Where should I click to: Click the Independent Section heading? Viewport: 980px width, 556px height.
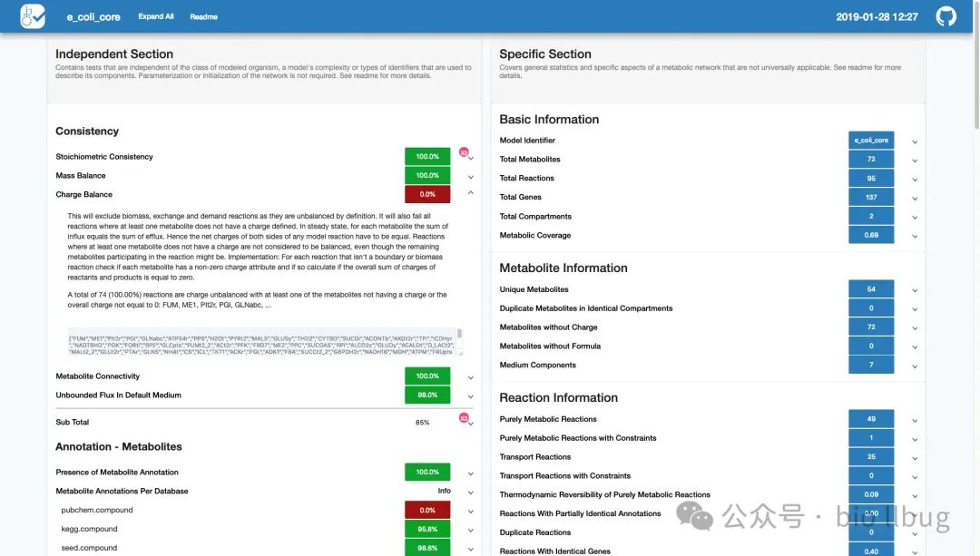(113, 54)
